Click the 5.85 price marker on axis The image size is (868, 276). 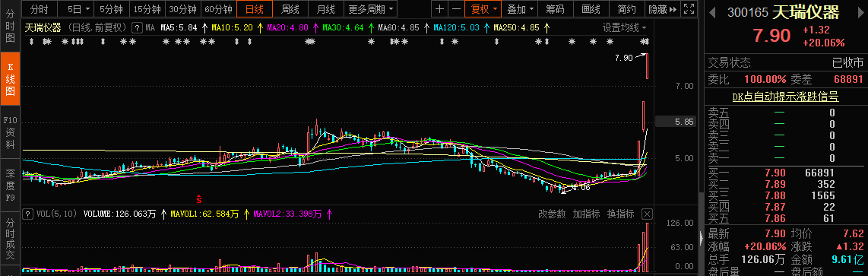(676, 122)
